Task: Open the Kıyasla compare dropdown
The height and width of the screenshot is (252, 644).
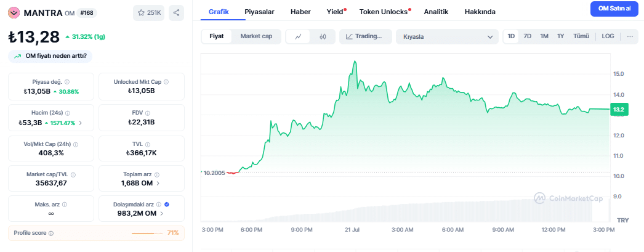Action: click(447, 36)
